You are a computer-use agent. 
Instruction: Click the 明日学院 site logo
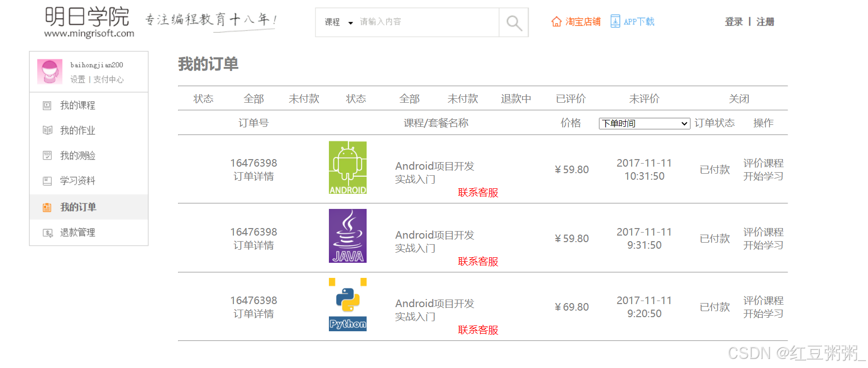[87, 17]
